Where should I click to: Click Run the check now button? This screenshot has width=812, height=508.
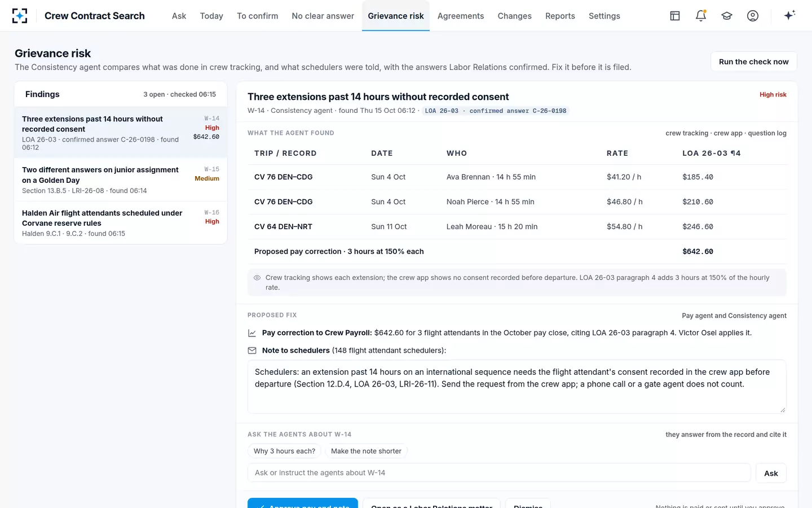(x=754, y=62)
